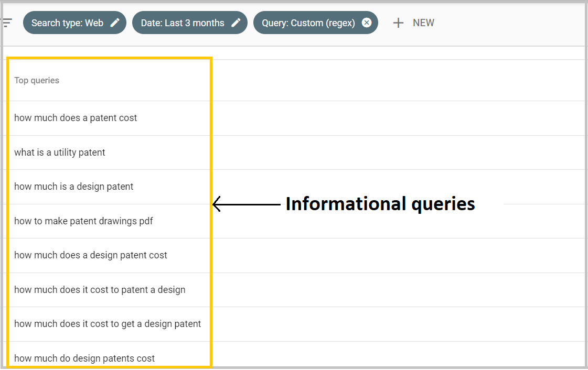588x370 pixels.
Task: Click the plus icon next to NEW
Action: (x=398, y=23)
